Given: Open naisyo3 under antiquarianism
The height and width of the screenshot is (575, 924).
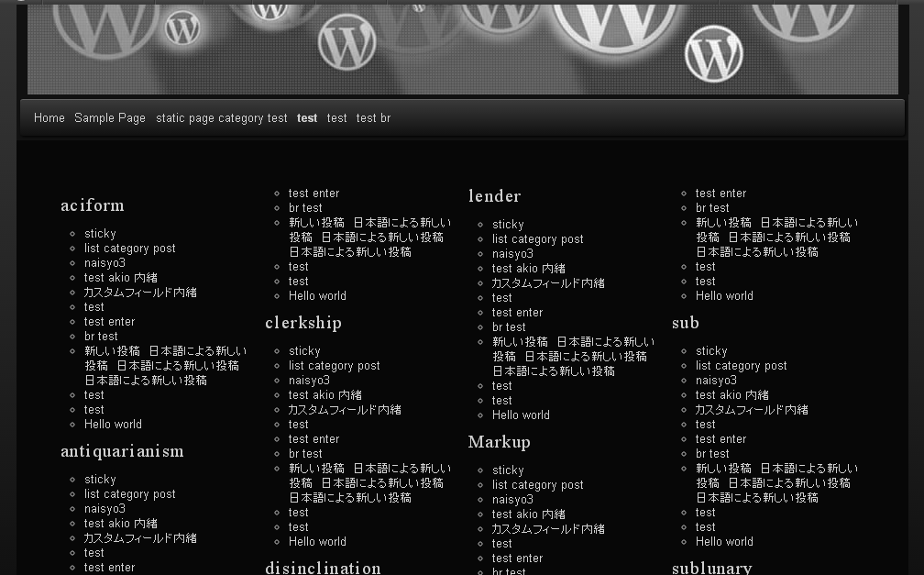Looking at the screenshot, I should [x=104, y=509].
